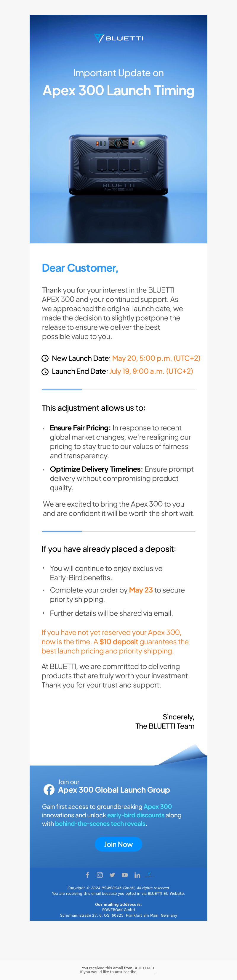This screenshot has height=980, width=237.
Task: Follow the highlighted Apex 300 link
Action: tap(158, 807)
